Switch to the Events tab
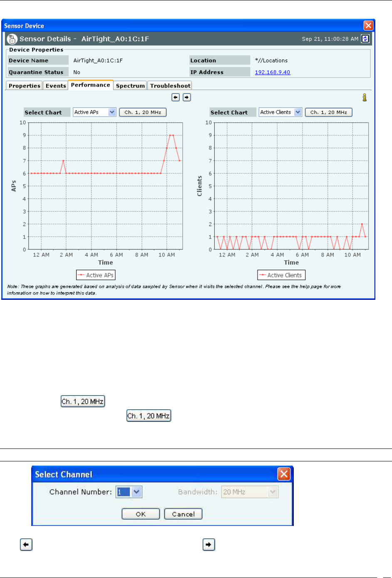392x578 pixels. [x=56, y=86]
